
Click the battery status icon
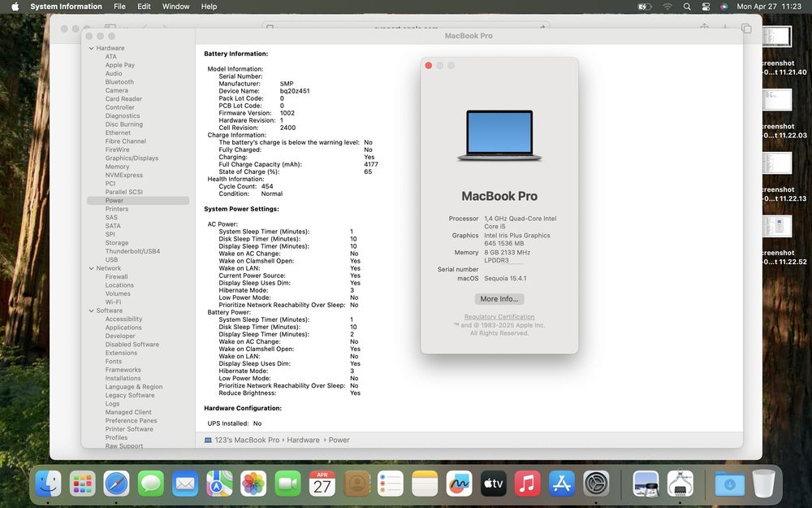tap(644, 7)
